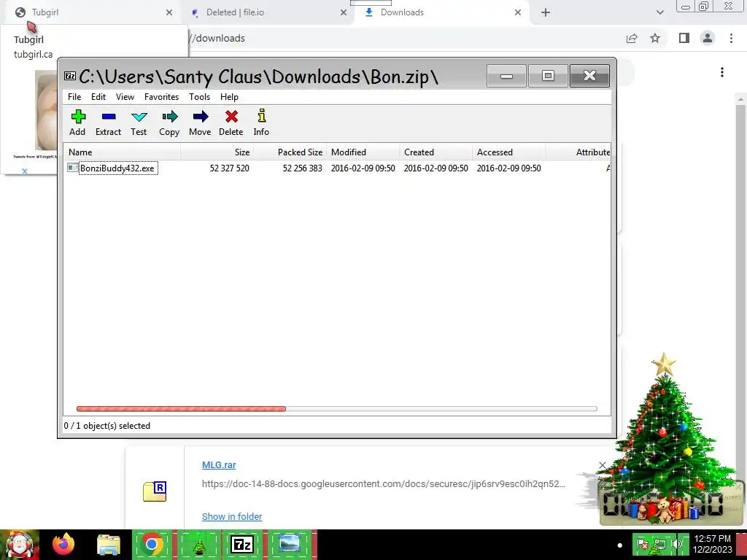Screen dimensions: 747x560
Task: Switch to Chrome in the taskbar
Action: pyautogui.click(x=152, y=544)
